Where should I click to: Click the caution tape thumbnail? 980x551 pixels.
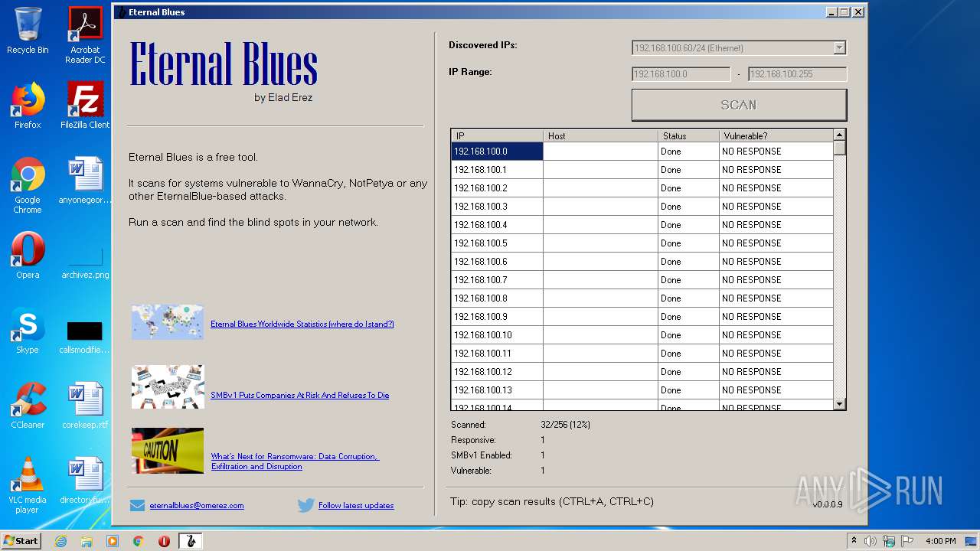(x=168, y=451)
